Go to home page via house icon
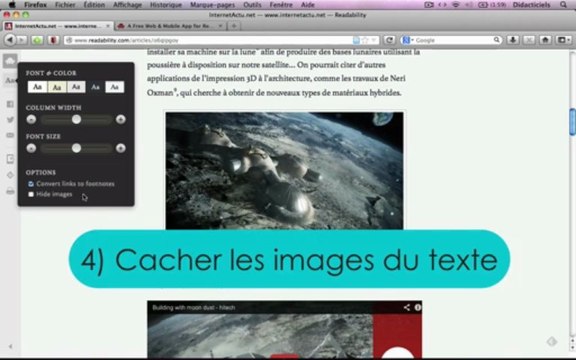 point(545,40)
